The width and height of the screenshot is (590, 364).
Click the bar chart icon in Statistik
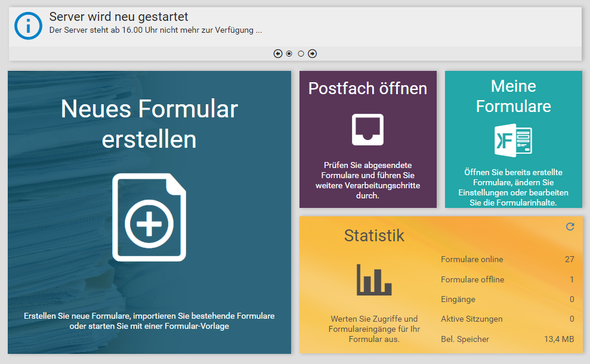[374, 280]
